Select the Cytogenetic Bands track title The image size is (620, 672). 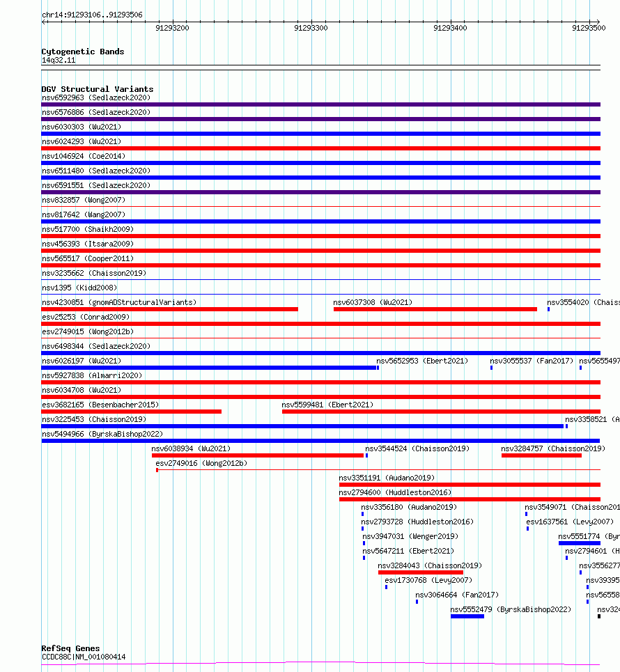pos(83,52)
